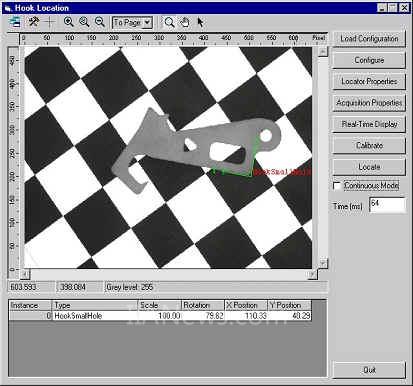The image size is (413, 386).
Task: Click the 100.00 scale value cell
Action: tap(160, 316)
